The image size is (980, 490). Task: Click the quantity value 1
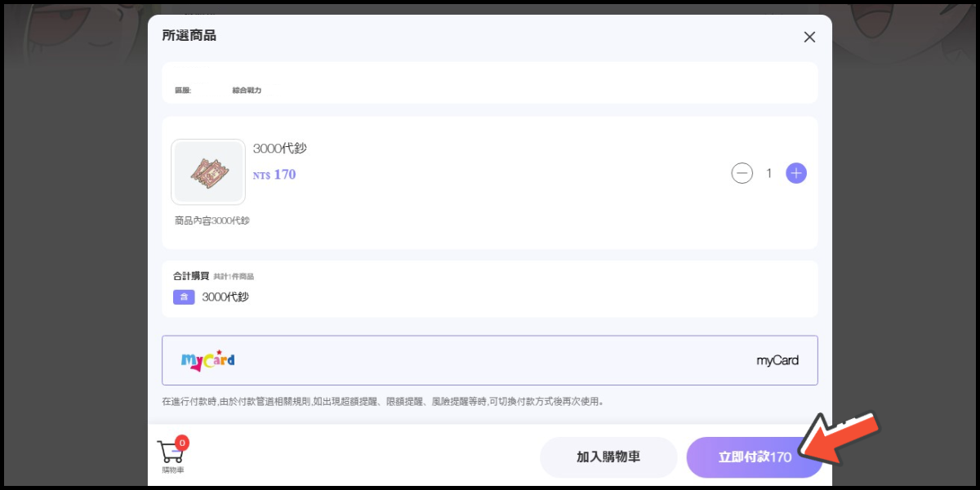coord(768,173)
